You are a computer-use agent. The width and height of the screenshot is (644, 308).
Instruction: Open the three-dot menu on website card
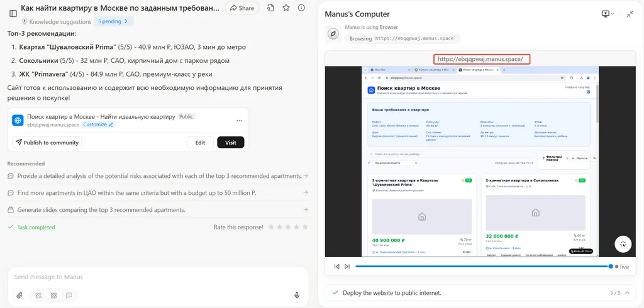coord(239,120)
